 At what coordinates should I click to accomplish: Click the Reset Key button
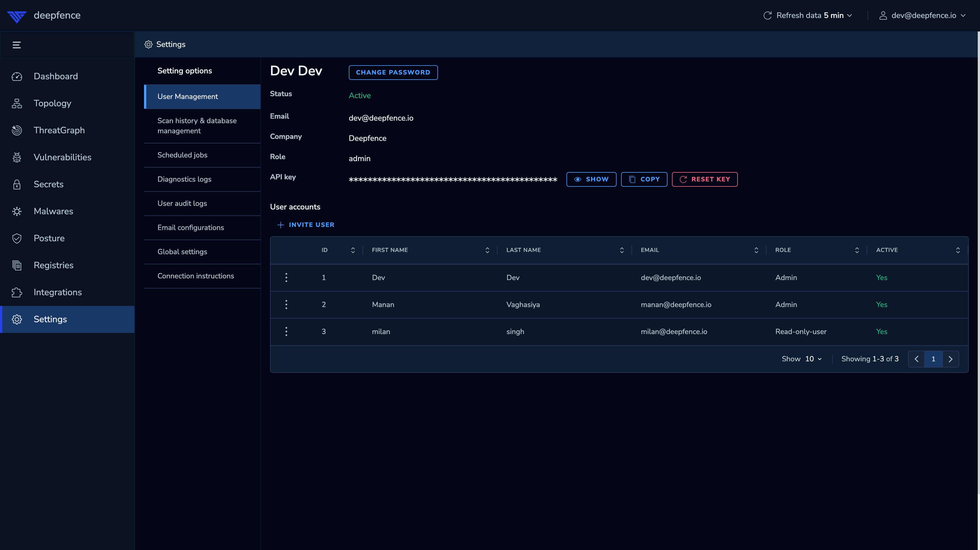pos(705,179)
